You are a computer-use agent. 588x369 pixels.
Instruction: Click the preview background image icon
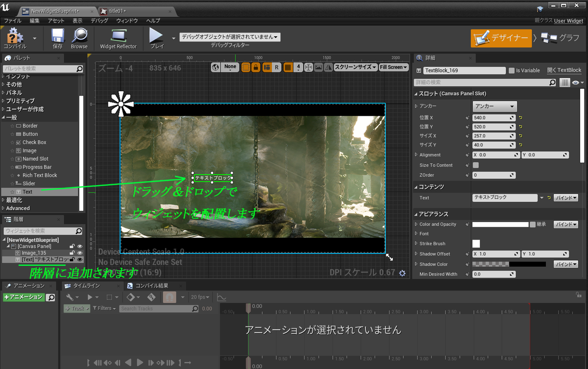tap(319, 67)
